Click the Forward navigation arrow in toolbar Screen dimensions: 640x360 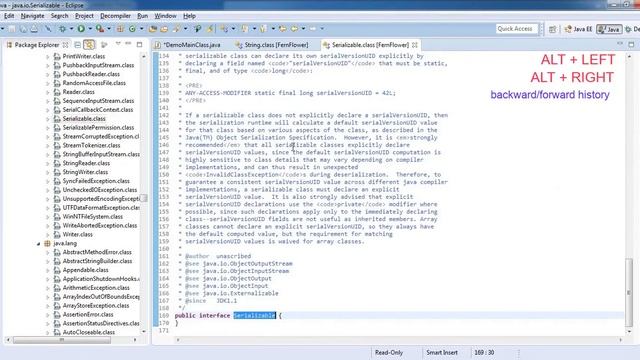coord(313,29)
